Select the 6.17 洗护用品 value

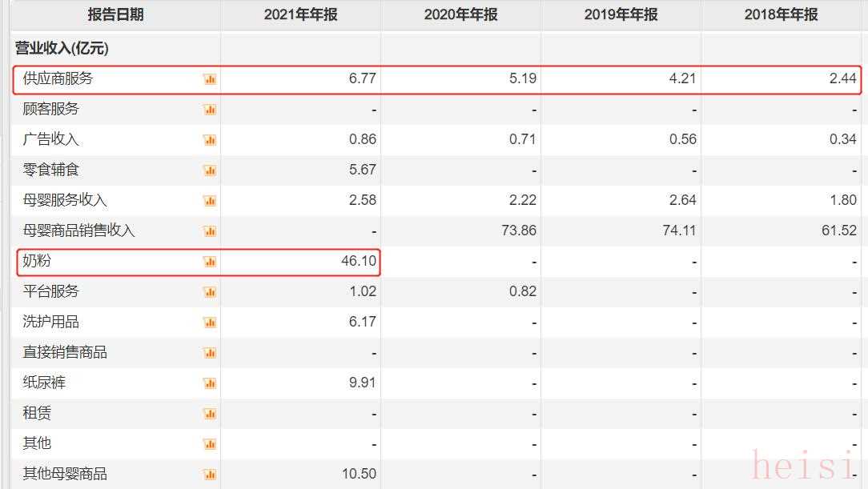click(x=363, y=322)
